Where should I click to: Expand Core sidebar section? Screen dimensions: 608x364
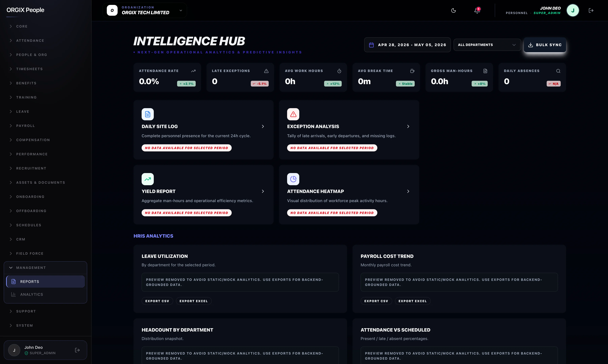pos(46,26)
